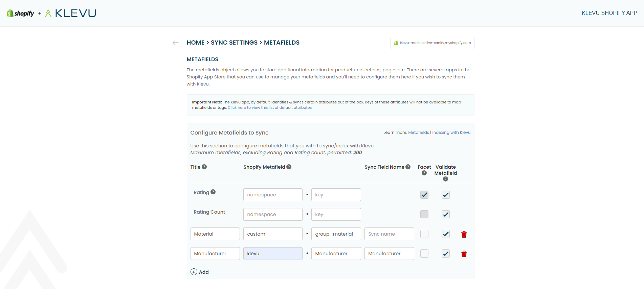644x289 pixels.
Task: Click help icon next to Title
Action: (204, 167)
